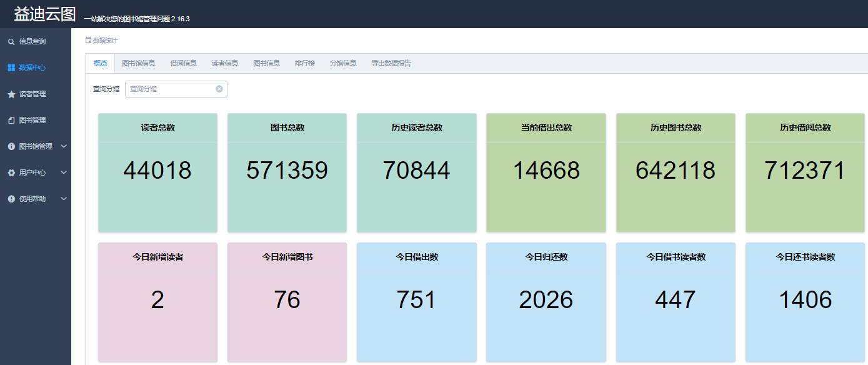
Task: Expand the 使用帮助 submenu chevron
Action: coord(63,199)
